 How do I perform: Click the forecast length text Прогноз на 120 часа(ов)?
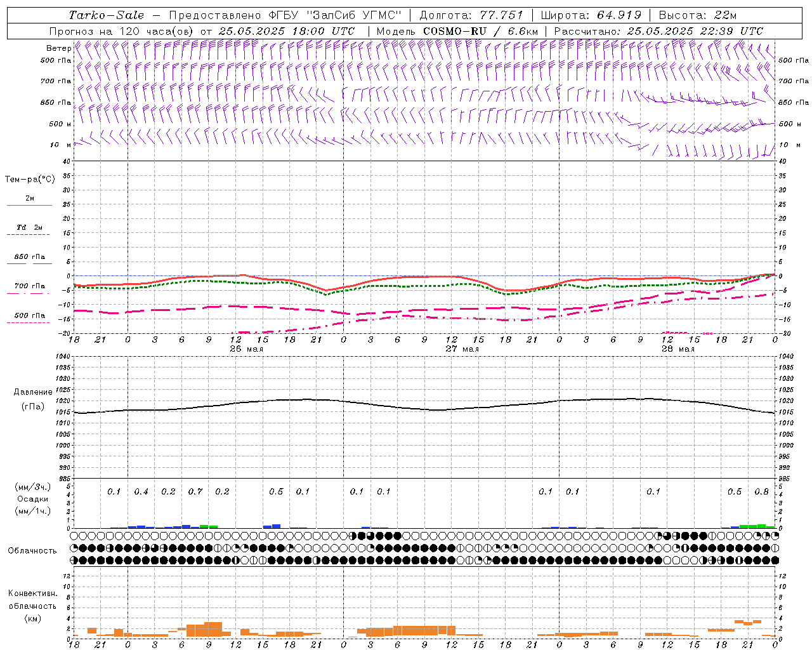pos(122,31)
